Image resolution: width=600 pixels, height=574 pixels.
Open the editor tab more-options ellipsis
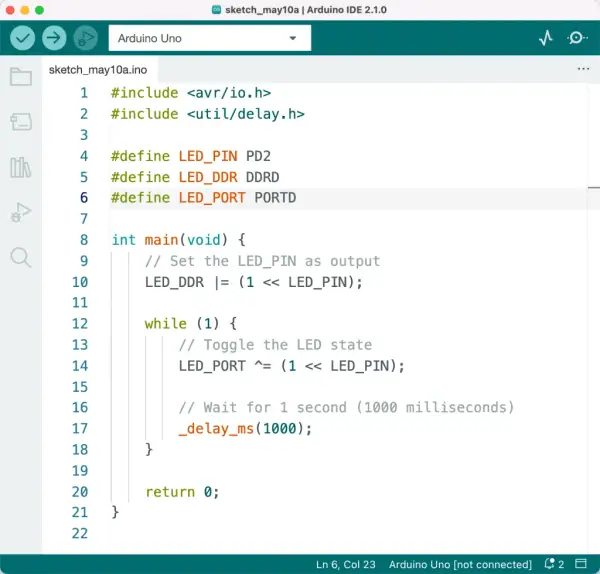click(x=583, y=69)
